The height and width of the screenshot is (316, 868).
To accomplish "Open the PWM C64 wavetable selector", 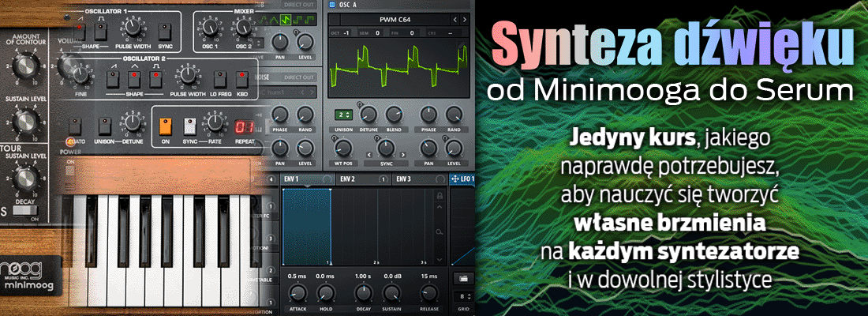I will pos(395,20).
